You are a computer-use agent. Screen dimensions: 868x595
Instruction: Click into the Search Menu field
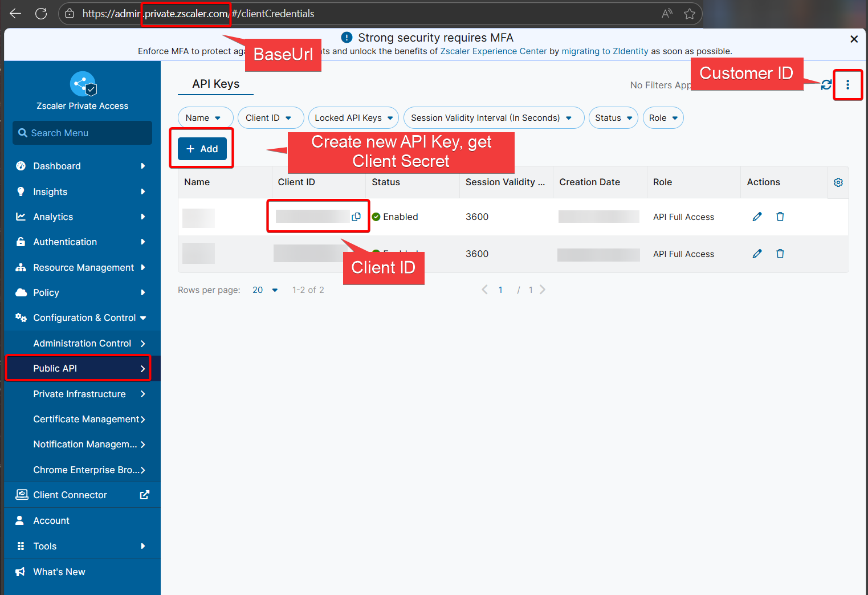click(x=83, y=133)
